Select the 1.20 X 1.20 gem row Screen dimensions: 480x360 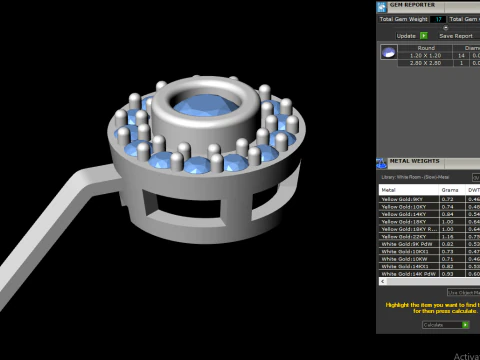tap(425, 56)
